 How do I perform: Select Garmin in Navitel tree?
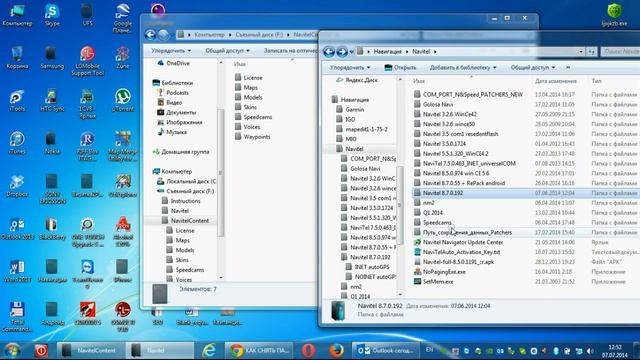click(354, 109)
